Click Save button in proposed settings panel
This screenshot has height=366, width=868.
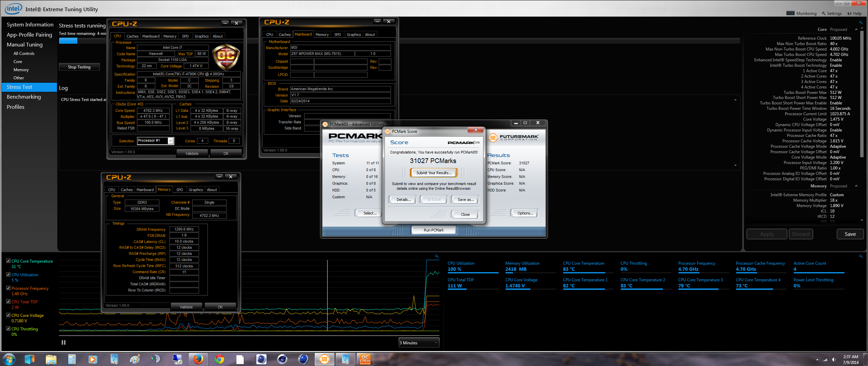click(850, 234)
